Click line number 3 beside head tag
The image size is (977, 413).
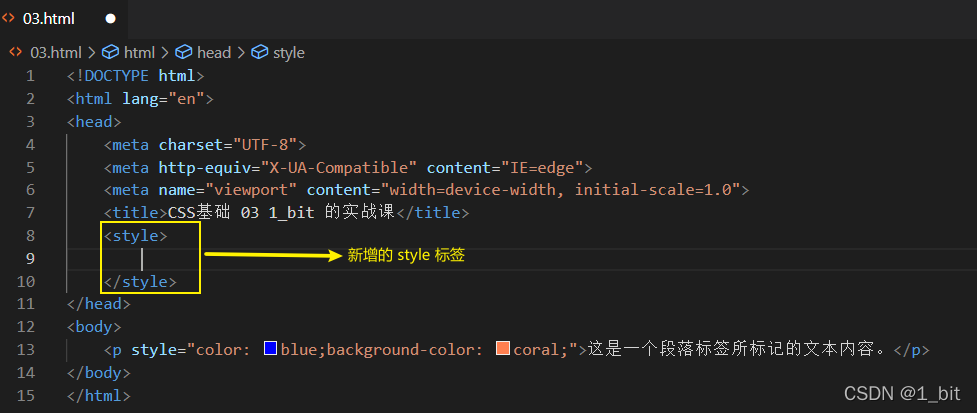click(x=30, y=121)
